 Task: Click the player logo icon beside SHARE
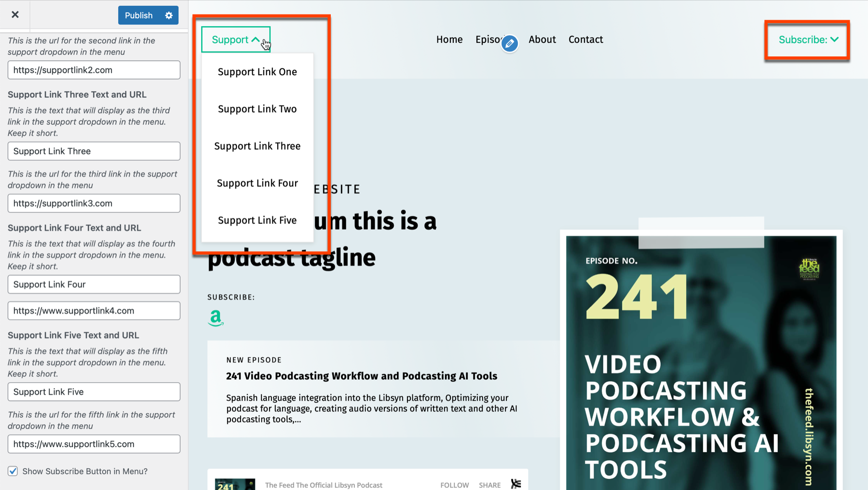516,484
